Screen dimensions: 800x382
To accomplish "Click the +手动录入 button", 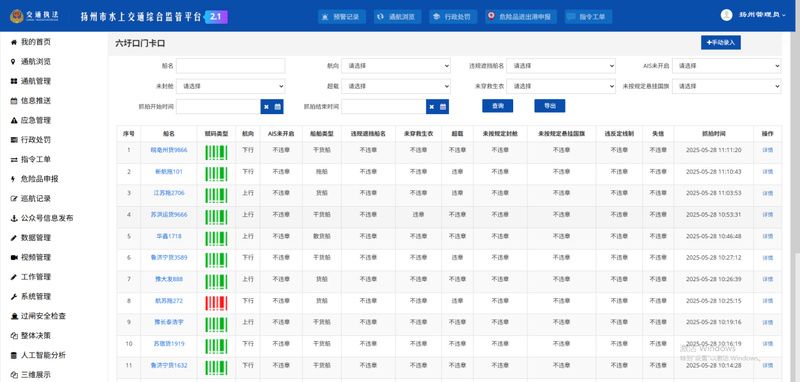I will click(x=720, y=43).
